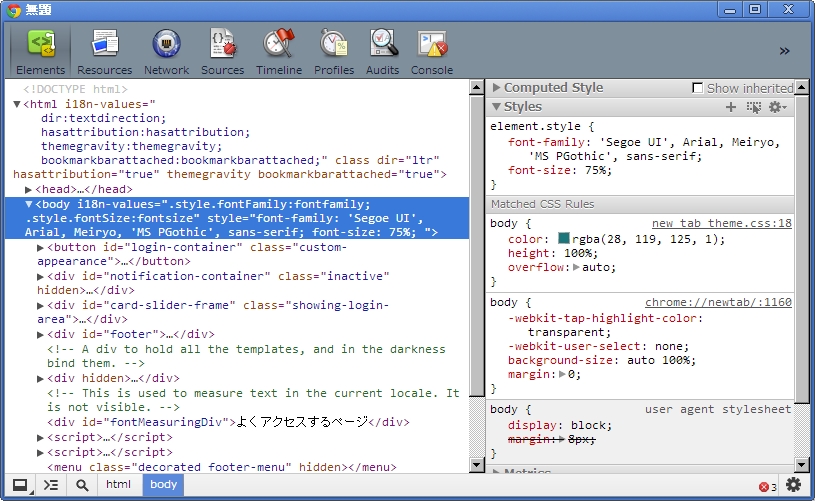The width and height of the screenshot is (815, 501).
Task: Click the font-size: 75% value in element.style
Action: pos(598,170)
